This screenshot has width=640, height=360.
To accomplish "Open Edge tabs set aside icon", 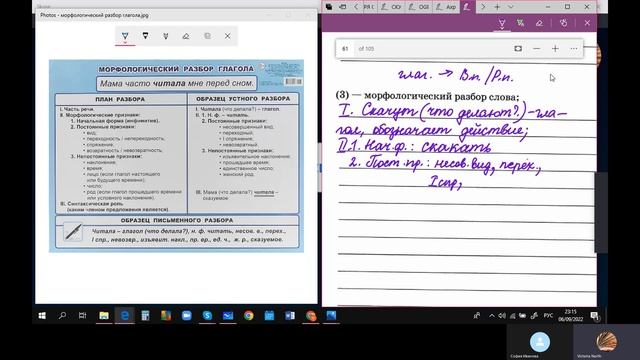I will 329,7.
